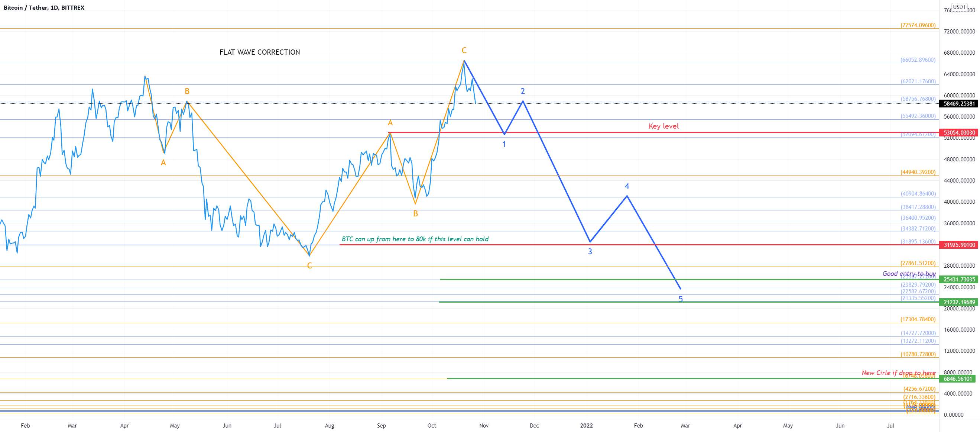The width and height of the screenshot is (980, 432).
Task: Click orange B label at May high
Action: pyautogui.click(x=187, y=91)
